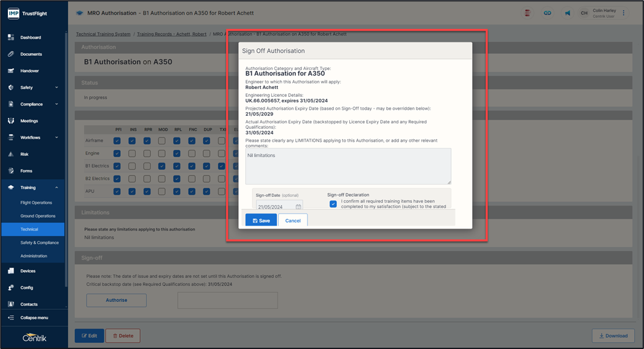
Task: Click the calendar icon in Sign-off Date field
Action: coord(298,207)
